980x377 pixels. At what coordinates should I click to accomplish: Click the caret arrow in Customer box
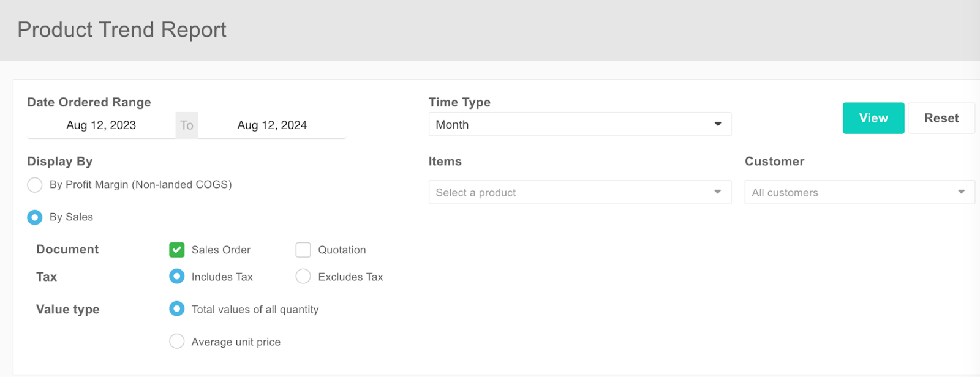(x=961, y=192)
